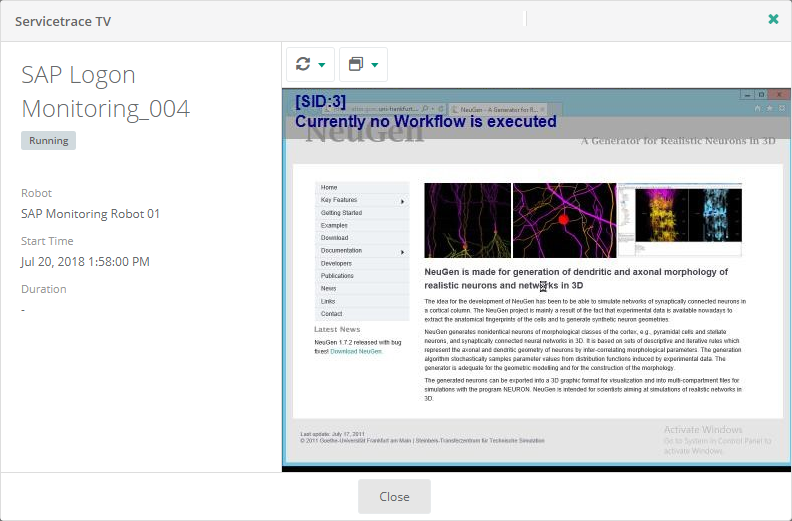Follow the Download NeuGen link
This screenshot has width=792, height=521.
(356, 351)
